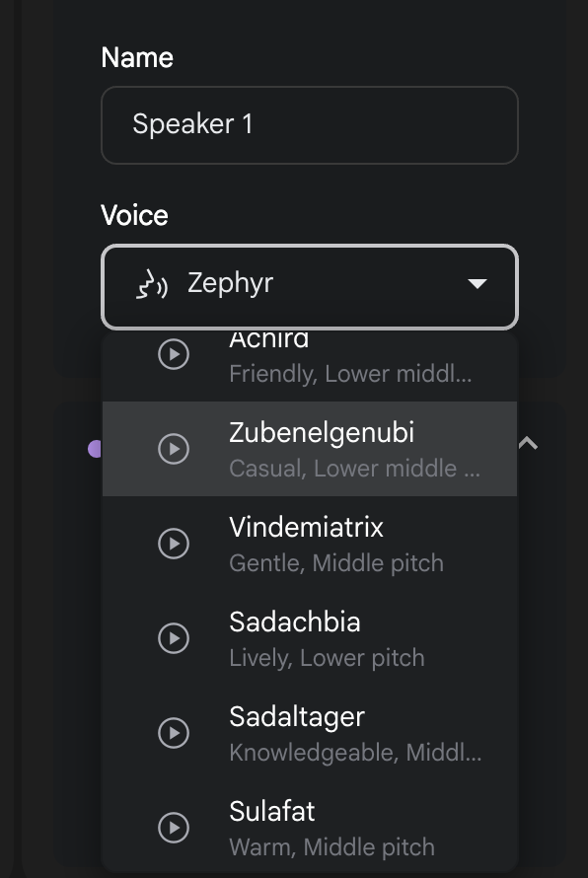Choose the Vindemiatrix voice option
588x878 pixels.
coord(310,544)
